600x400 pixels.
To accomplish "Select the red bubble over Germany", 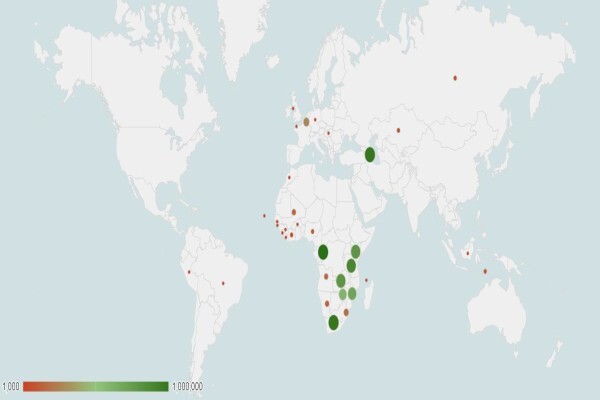I will 315,120.
